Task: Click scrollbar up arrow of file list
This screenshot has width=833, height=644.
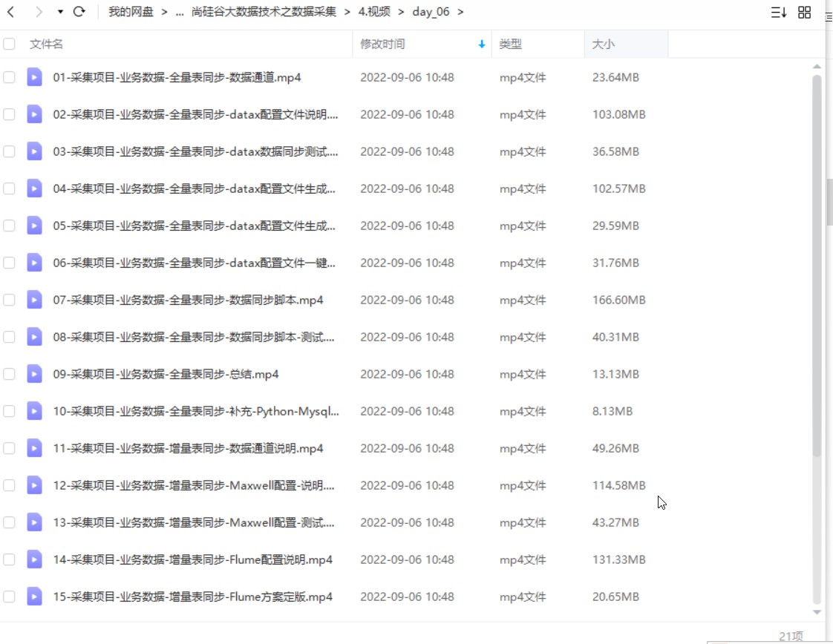Action: click(x=817, y=66)
